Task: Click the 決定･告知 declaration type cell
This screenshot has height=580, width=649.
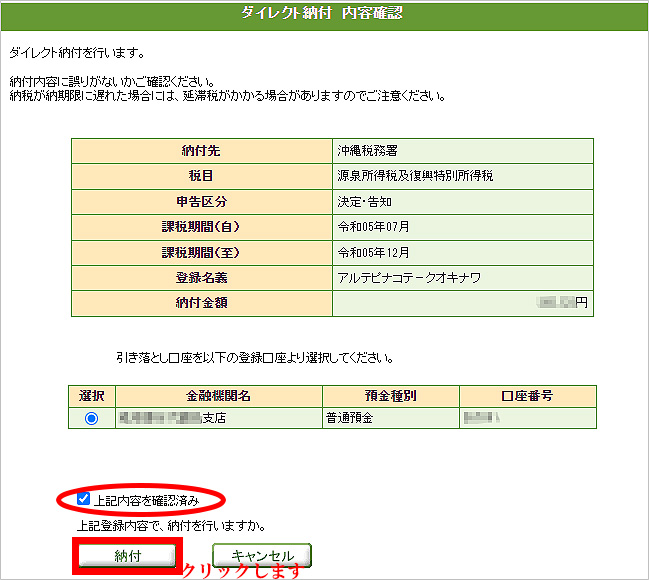Action: coord(463,202)
